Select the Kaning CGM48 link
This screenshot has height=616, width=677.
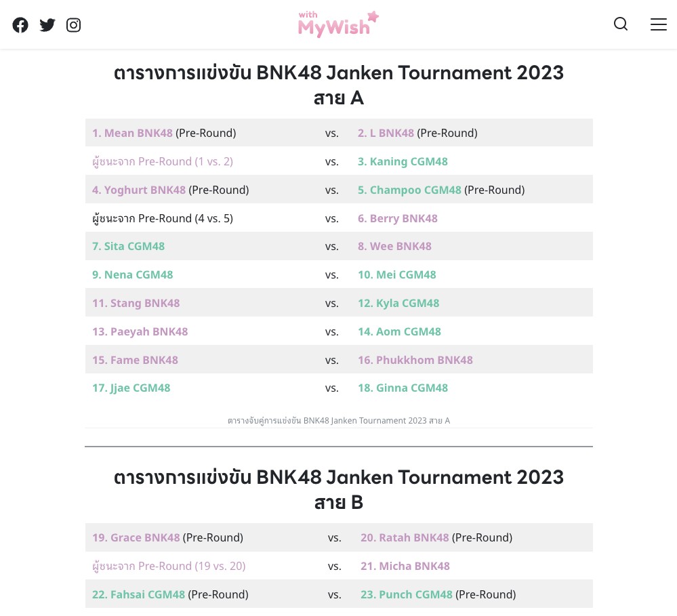403,161
